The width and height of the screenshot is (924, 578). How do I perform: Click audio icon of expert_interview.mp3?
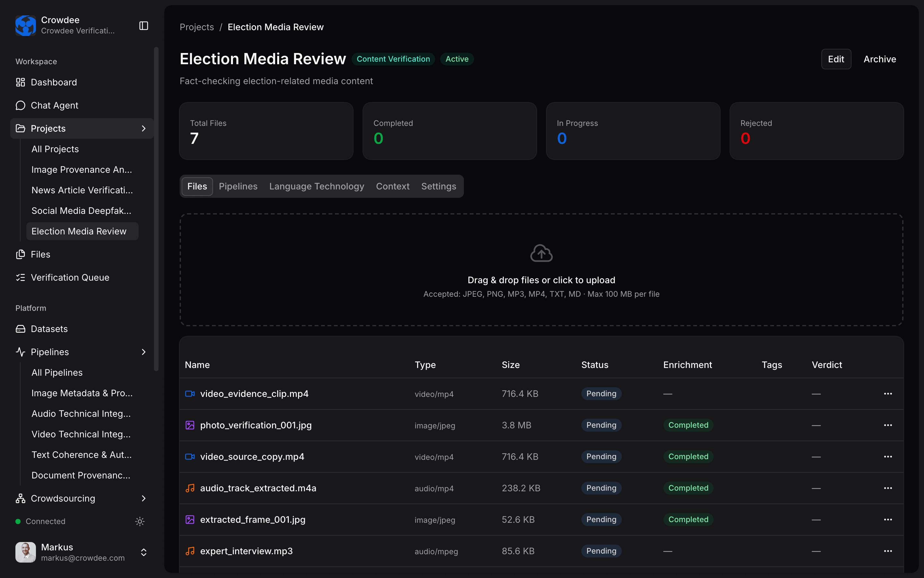190,551
